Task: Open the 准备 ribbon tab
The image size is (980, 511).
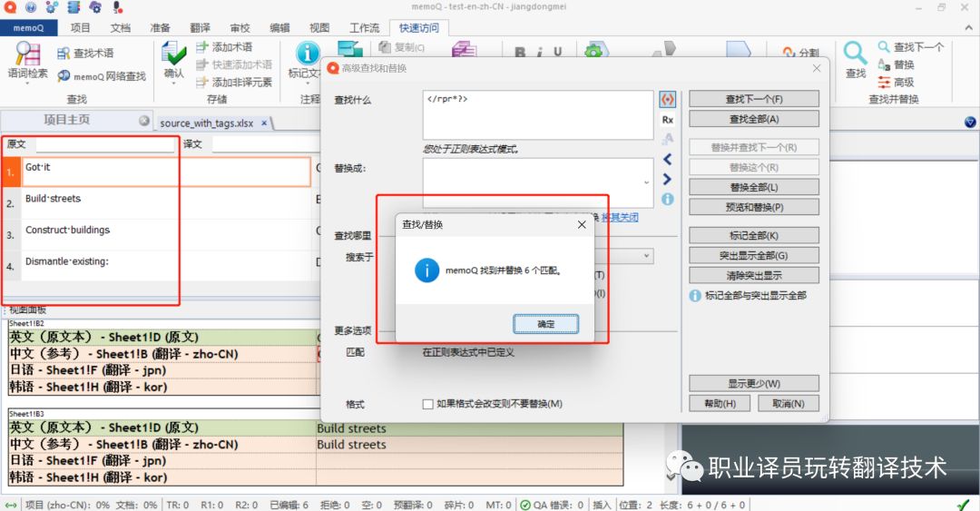Action: pyautogui.click(x=160, y=27)
